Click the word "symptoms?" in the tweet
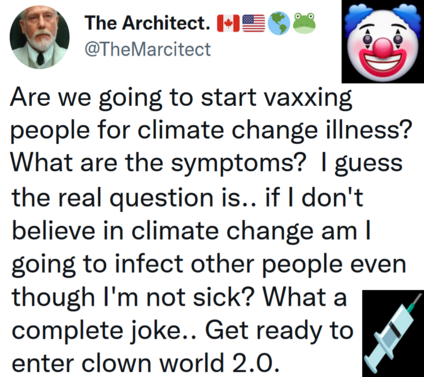 238,165
